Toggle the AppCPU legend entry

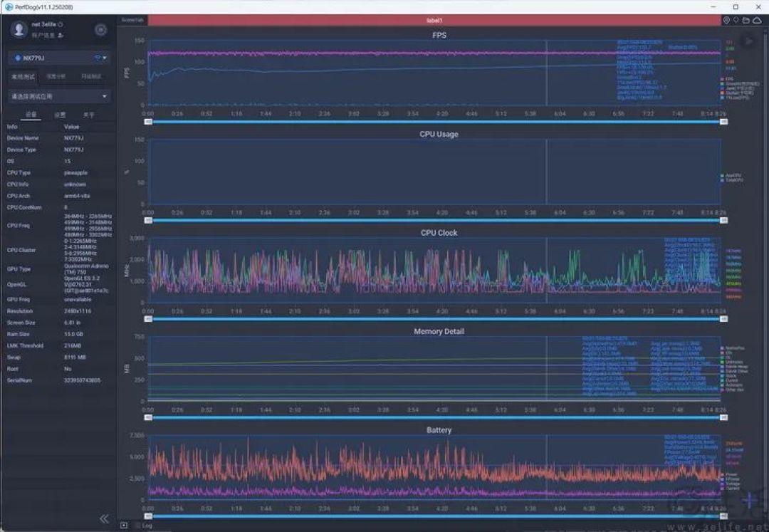point(731,175)
